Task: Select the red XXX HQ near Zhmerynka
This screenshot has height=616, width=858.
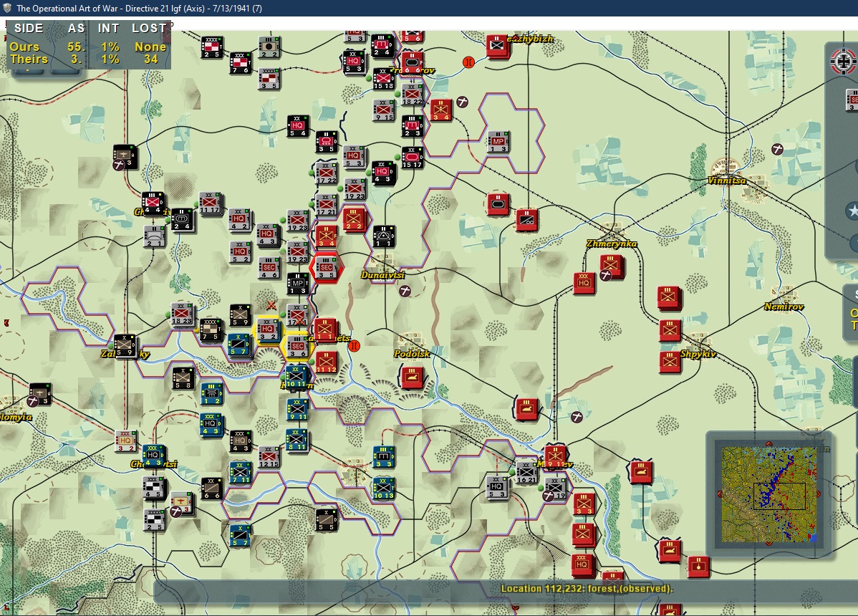Action: (584, 284)
